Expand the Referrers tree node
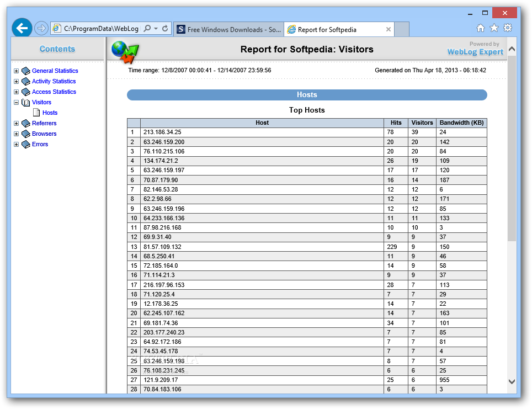Screen dimensions: 532x409 coord(17,124)
